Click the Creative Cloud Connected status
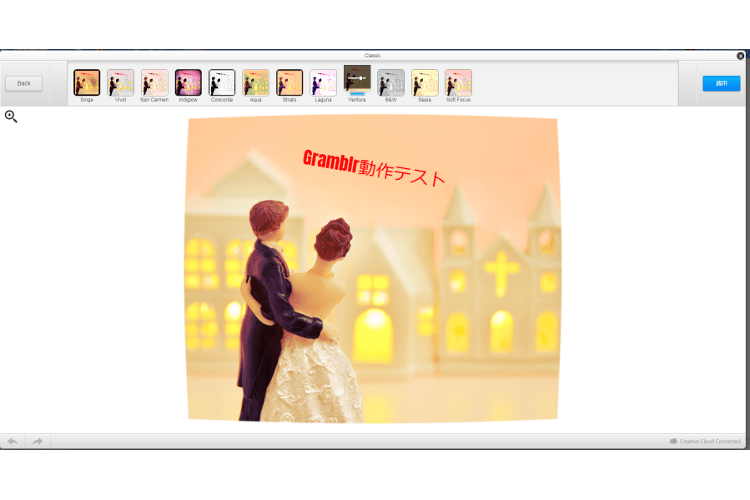750x500 pixels. pyautogui.click(x=706, y=441)
